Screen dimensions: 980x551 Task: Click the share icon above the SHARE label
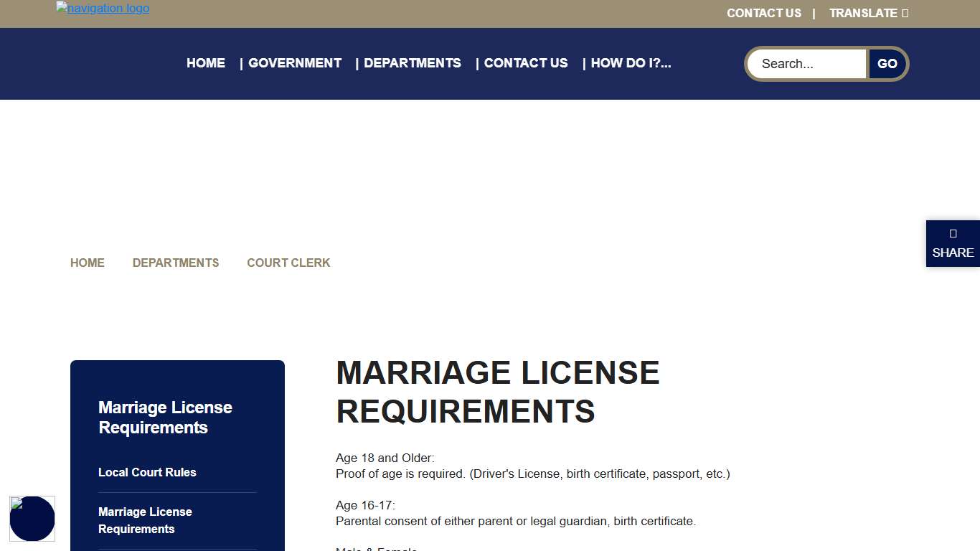point(953,233)
